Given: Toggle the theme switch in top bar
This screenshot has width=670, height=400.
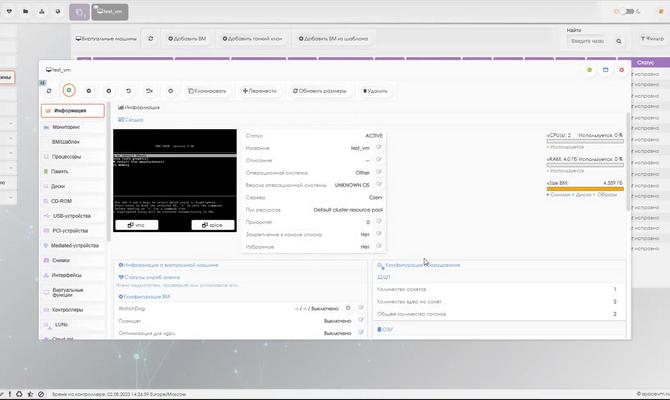Looking at the screenshot, I should click(628, 12).
